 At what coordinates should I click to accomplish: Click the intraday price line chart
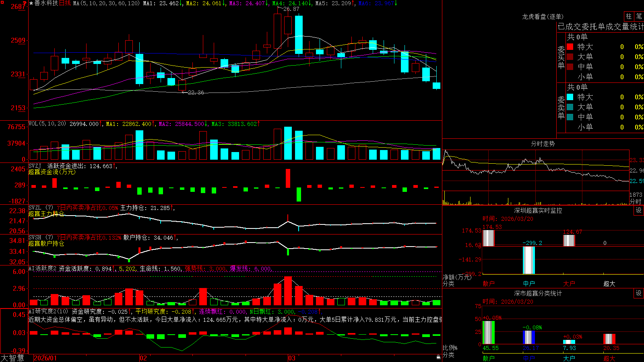coord(536,171)
